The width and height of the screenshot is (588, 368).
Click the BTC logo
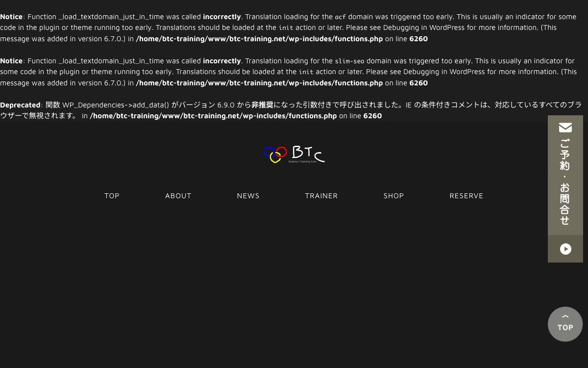(294, 155)
